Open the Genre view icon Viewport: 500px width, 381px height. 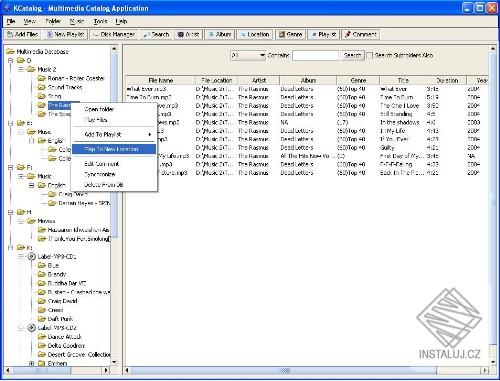(x=290, y=34)
